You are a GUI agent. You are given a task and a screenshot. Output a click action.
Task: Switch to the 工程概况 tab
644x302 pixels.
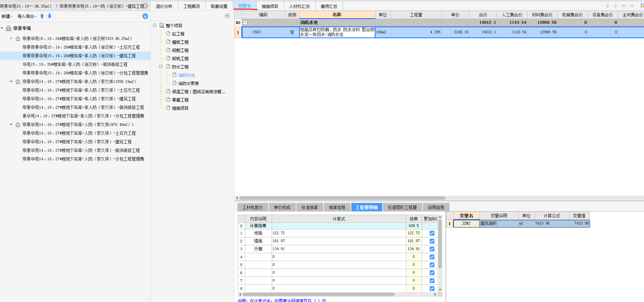click(x=192, y=6)
